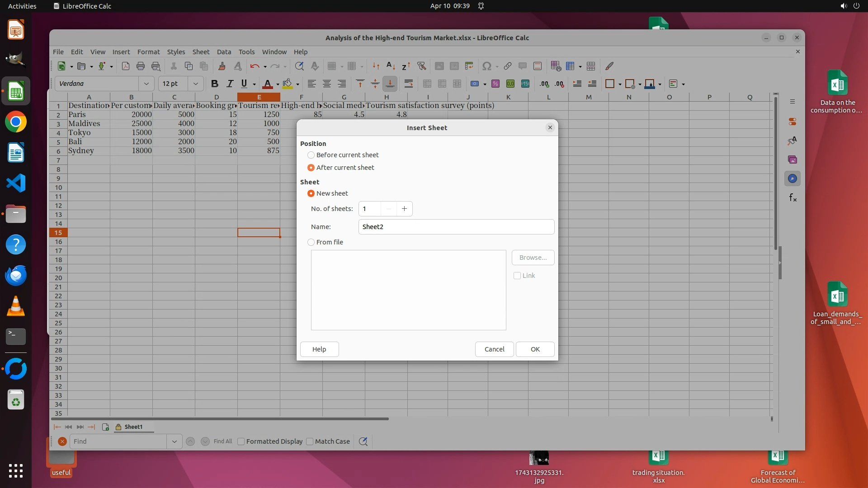Expand the Find field history dropdown

tap(174, 441)
